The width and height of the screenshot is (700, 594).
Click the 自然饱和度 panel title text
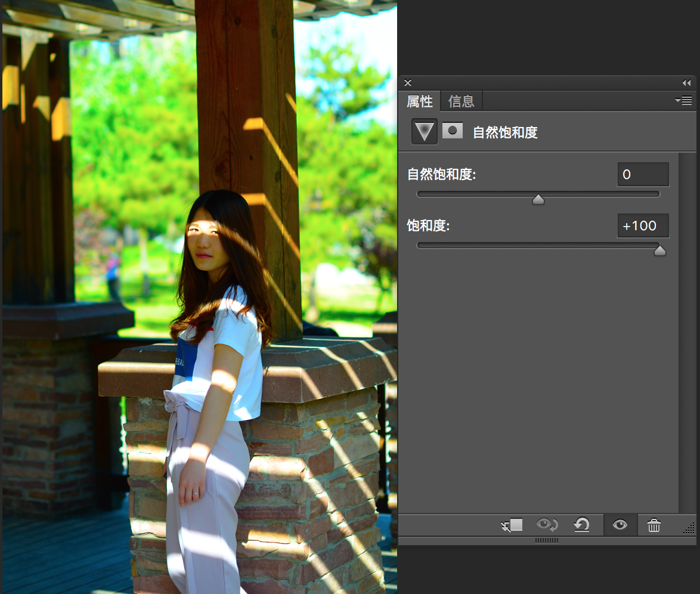click(x=505, y=132)
